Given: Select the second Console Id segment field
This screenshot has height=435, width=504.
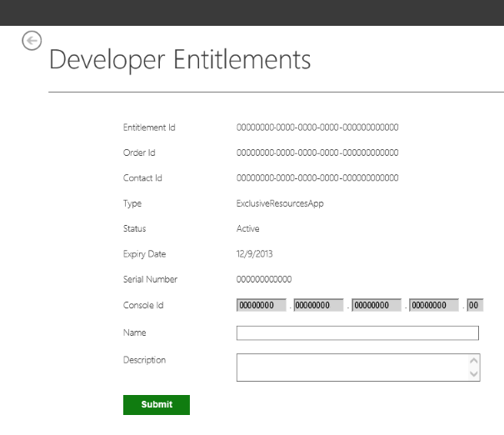Looking at the screenshot, I should [318, 305].
